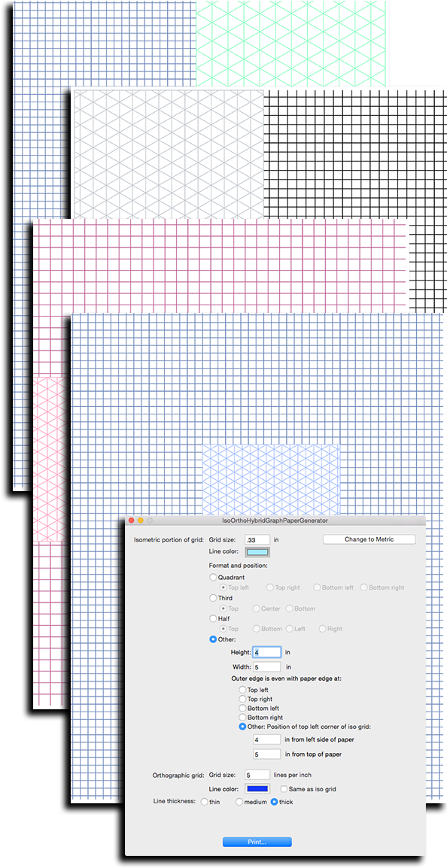Screen dimensions: 447x868
Task: Click the lines per inch field
Action: pyautogui.click(x=257, y=775)
